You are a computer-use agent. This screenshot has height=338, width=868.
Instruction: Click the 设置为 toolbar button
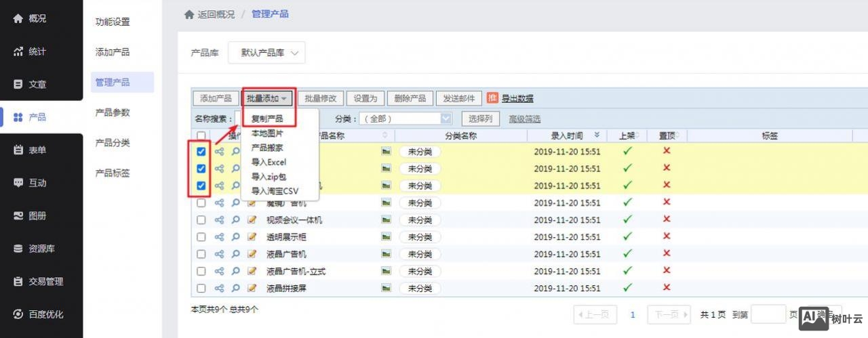coord(366,98)
